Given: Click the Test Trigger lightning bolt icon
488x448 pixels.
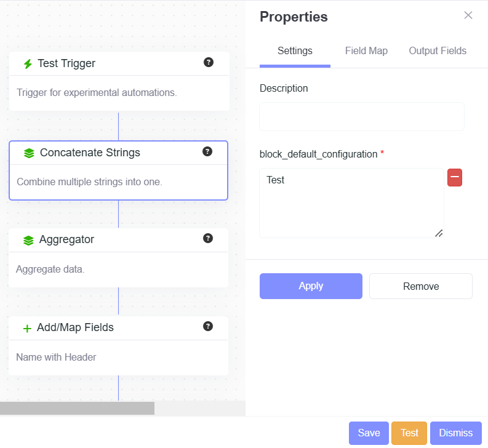Looking at the screenshot, I should [x=27, y=64].
